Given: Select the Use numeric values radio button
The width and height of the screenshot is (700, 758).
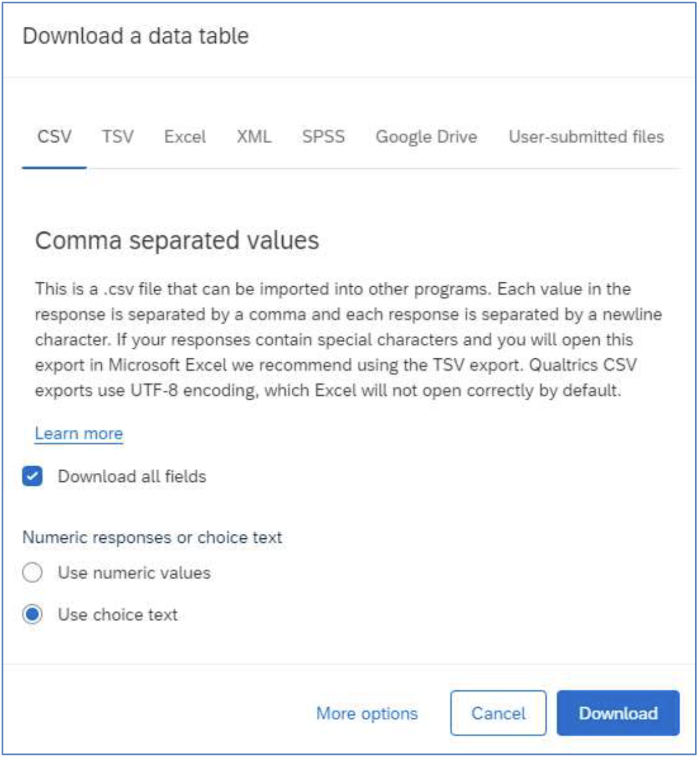Looking at the screenshot, I should coord(32,573).
